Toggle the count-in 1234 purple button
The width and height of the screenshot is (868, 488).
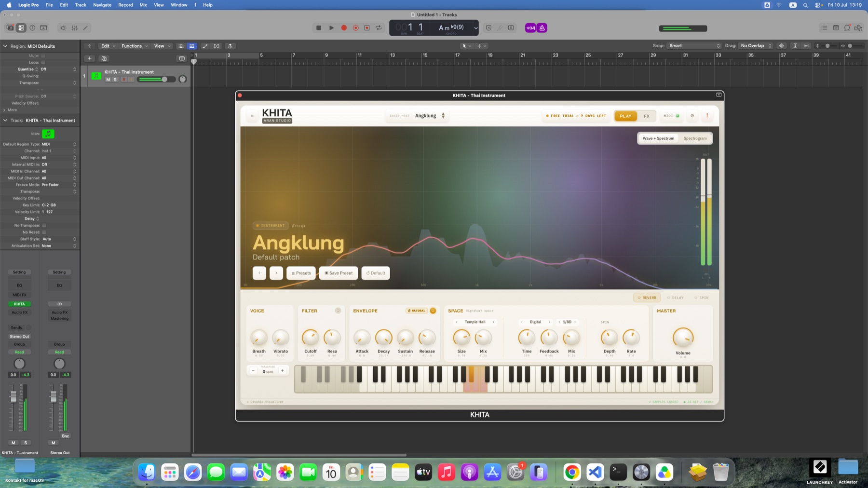(530, 28)
